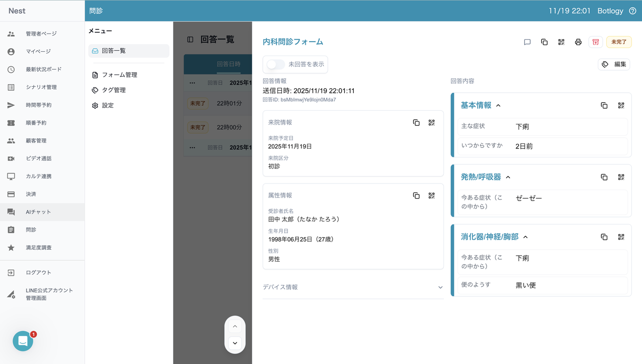Print the questionnaire using the printer icon

click(578, 42)
